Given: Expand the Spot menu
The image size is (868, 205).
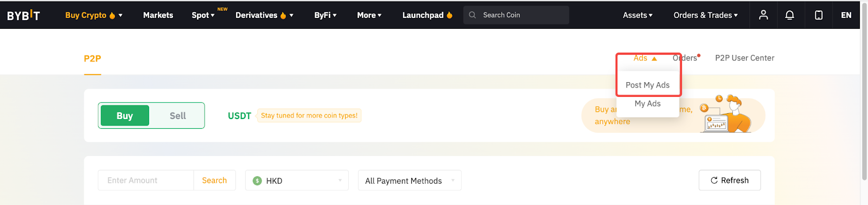Looking at the screenshot, I should point(203,15).
